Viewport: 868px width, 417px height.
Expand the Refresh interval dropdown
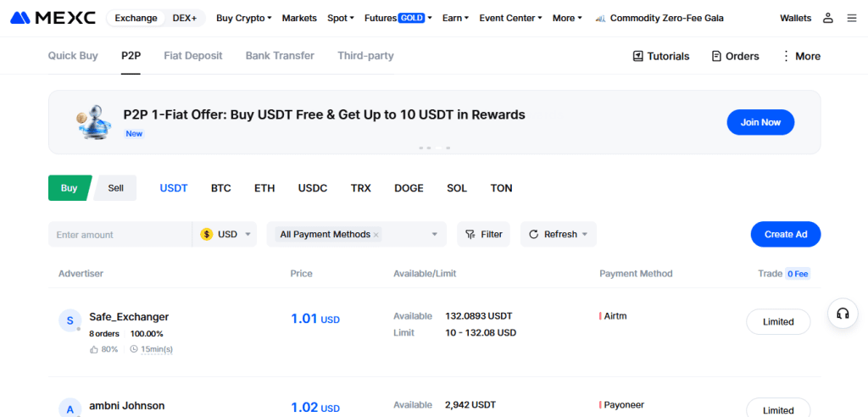585,234
